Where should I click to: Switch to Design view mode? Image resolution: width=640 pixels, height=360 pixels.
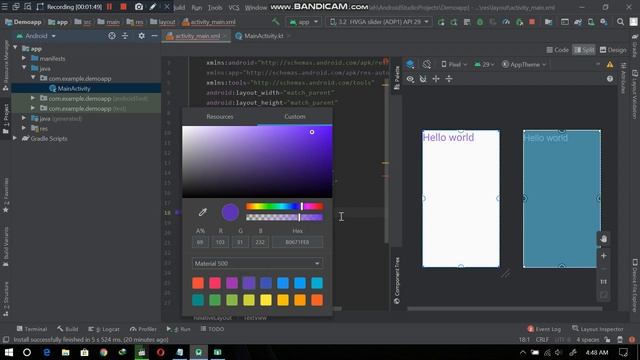coord(613,50)
